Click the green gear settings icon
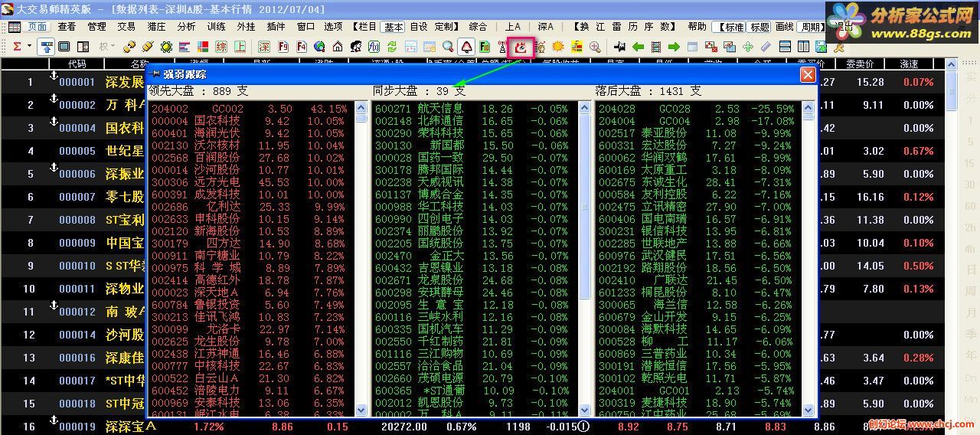The width and height of the screenshot is (980, 435). pos(165,47)
